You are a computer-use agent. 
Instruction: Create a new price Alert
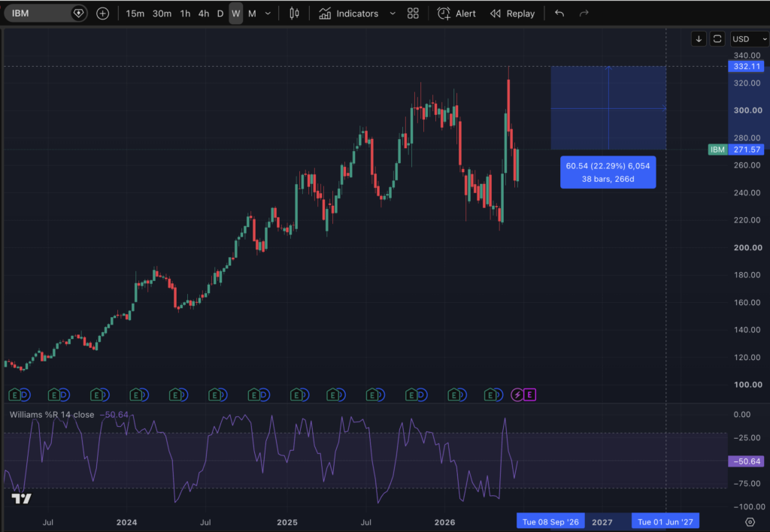tap(456, 14)
